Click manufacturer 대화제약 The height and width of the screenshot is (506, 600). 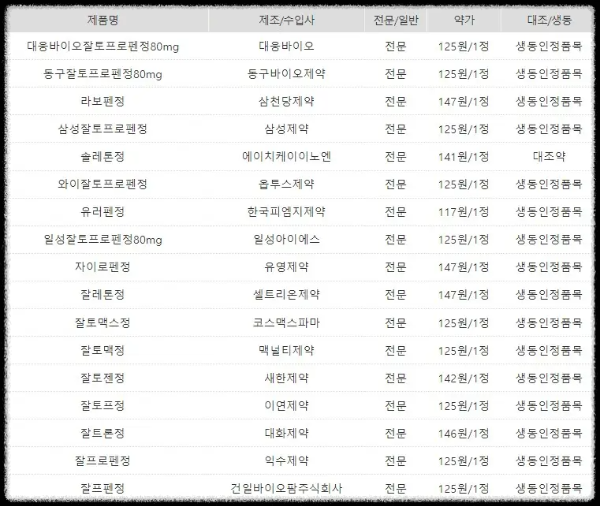tap(287, 433)
